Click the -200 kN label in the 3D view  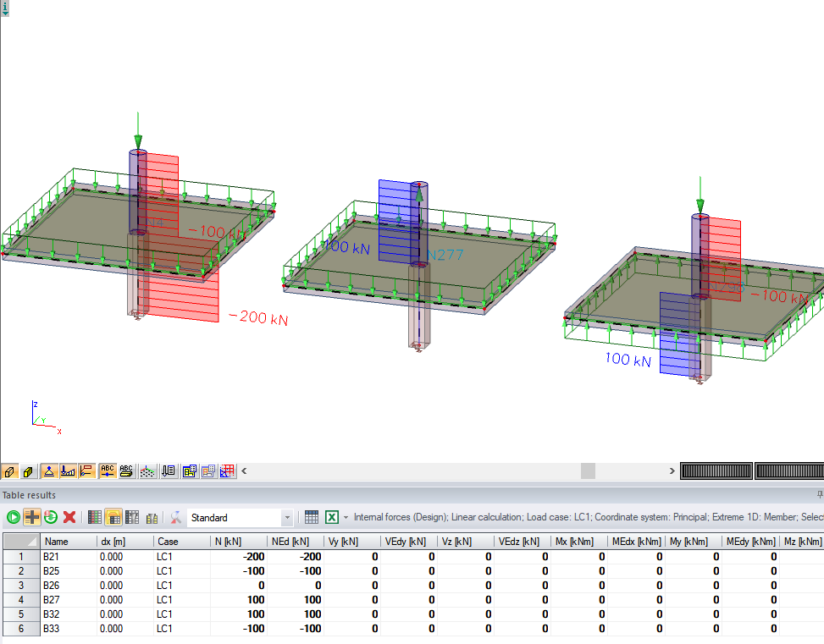pyautogui.click(x=258, y=318)
